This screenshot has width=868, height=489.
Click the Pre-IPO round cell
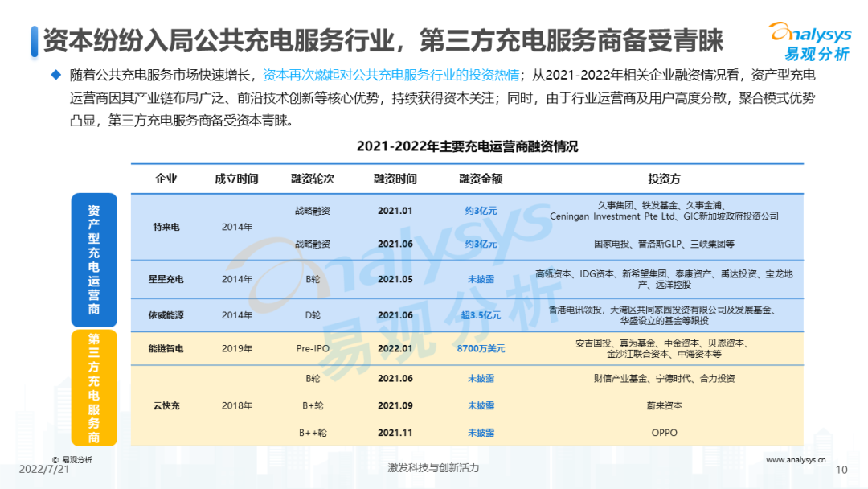313,348
